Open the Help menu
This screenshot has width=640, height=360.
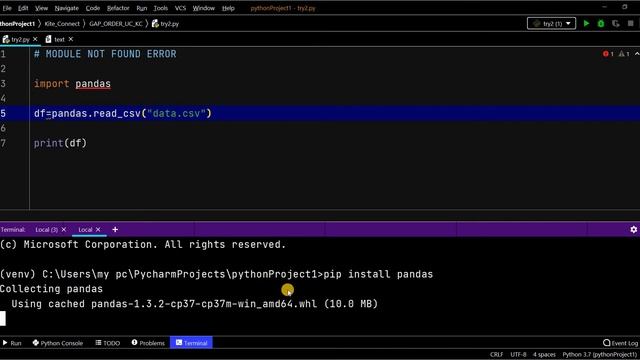pyautogui.click(x=228, y=8)
